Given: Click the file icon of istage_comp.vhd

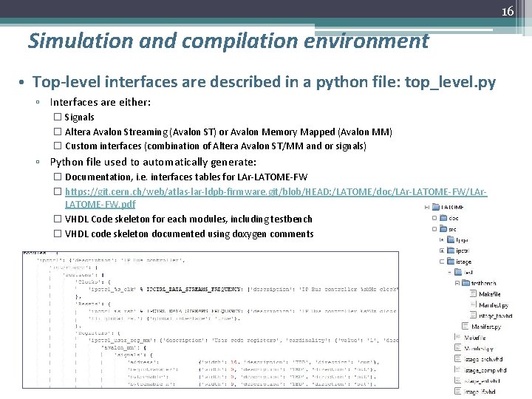Looking at the screenshot, I should coord(458,370).
